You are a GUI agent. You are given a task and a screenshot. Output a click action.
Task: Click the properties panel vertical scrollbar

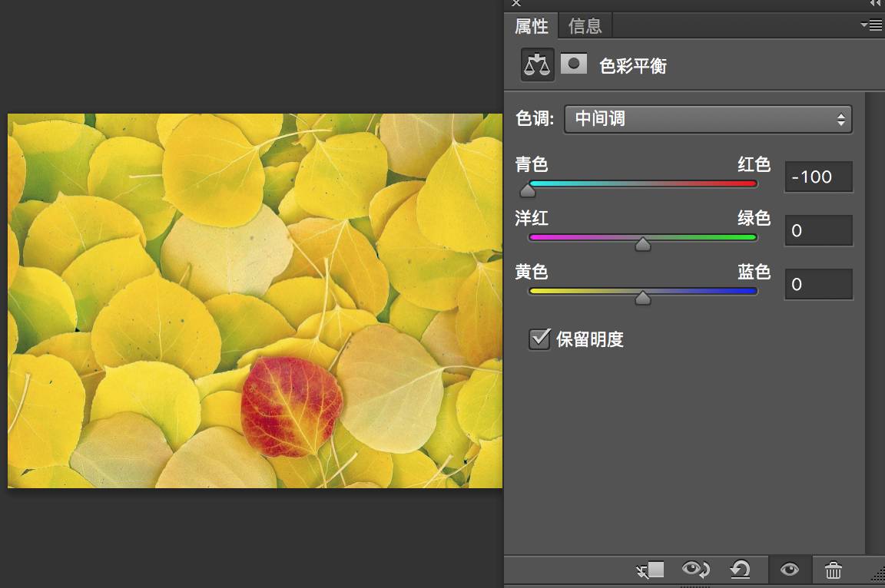click(x=874, y=322)
